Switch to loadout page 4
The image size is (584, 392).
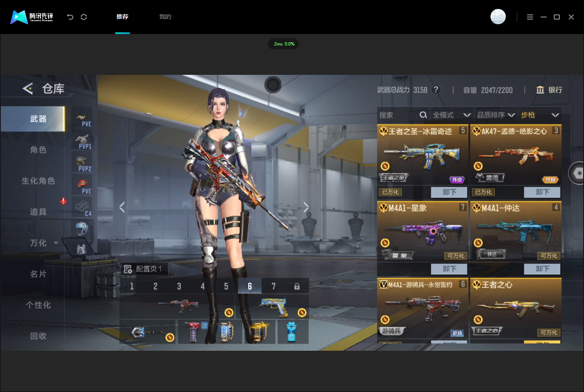pyautogui.click(x=202, y=286)
